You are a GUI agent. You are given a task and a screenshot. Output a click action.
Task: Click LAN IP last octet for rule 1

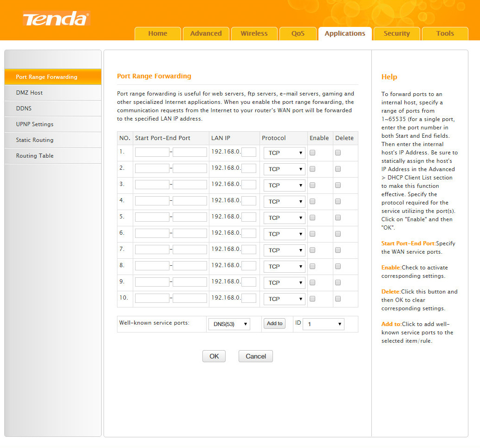(x=249, y=152)
